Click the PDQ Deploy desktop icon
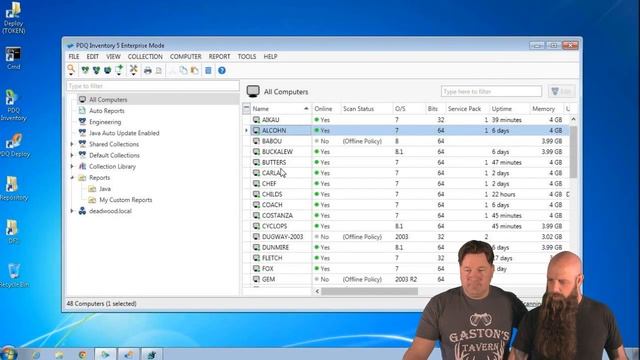Image resolution: width=640 pixels, height=360 pixels. (15, 145)
